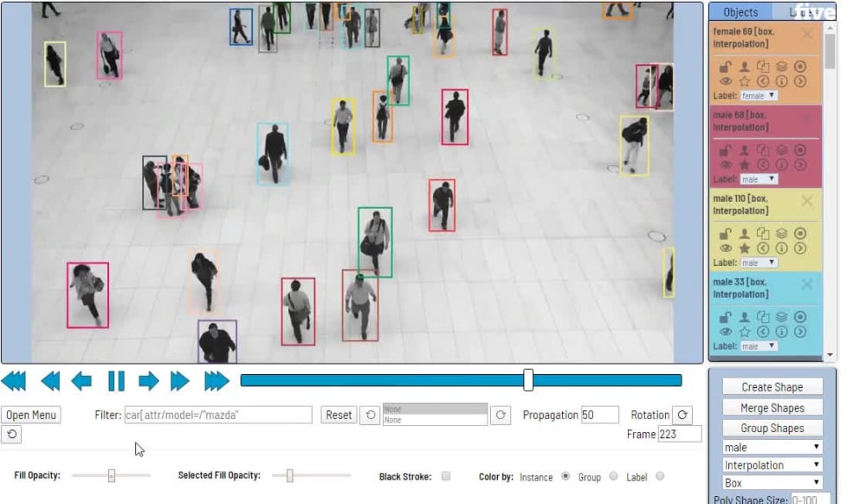Click the background layers icon for male 68
The image size is (866, 504).
tap(781, 149)
